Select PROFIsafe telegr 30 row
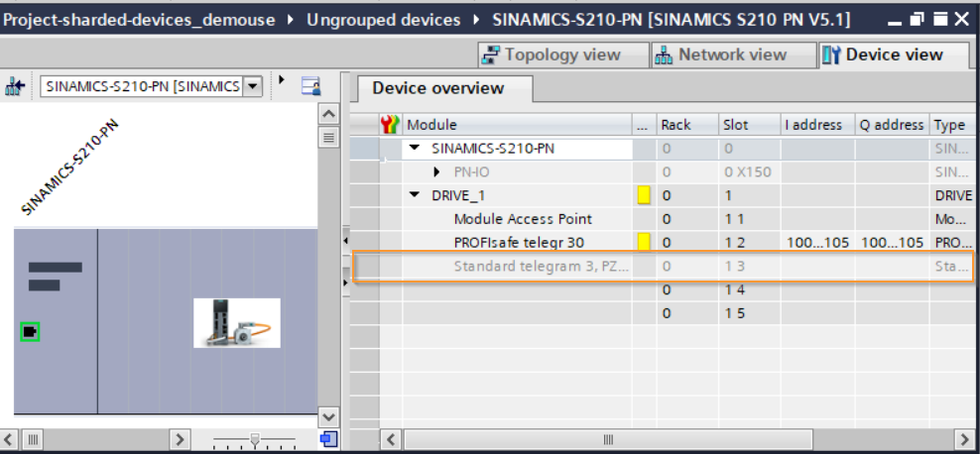The width and height of the screenshot is (980, 454). pyautogui.click(x=662, y=242)
